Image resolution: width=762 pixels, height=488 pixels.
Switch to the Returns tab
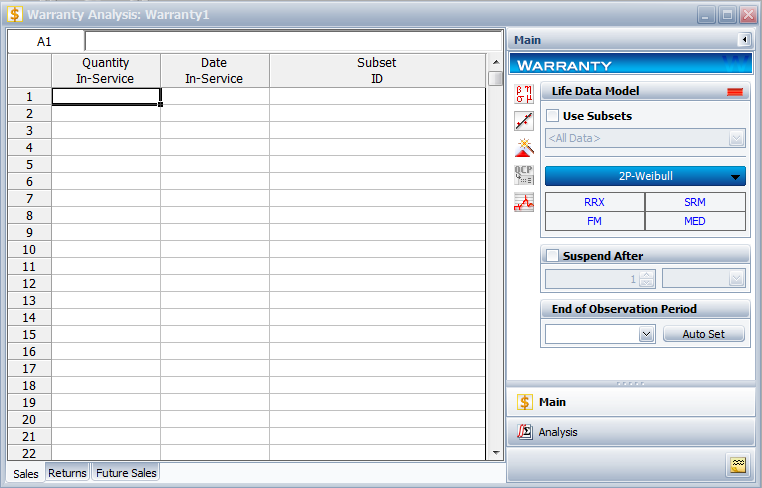pos(67,473)
